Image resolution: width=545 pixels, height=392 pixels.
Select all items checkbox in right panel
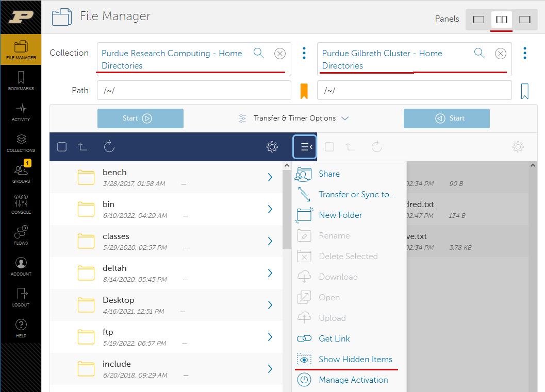click(329, 147)
